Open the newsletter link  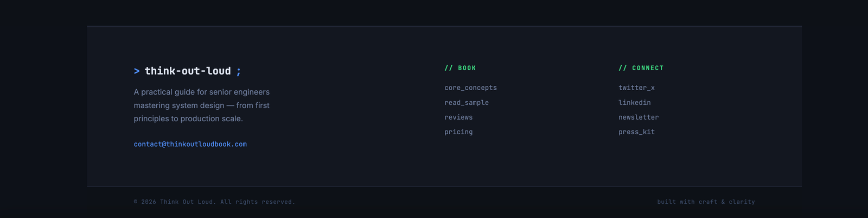pyautogui.click(x=639, y=117)
